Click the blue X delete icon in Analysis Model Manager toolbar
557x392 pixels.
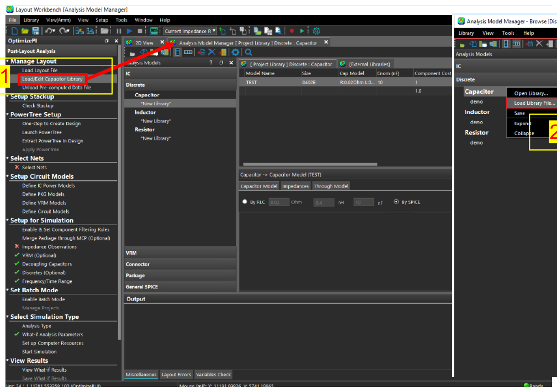pos(212,52)
